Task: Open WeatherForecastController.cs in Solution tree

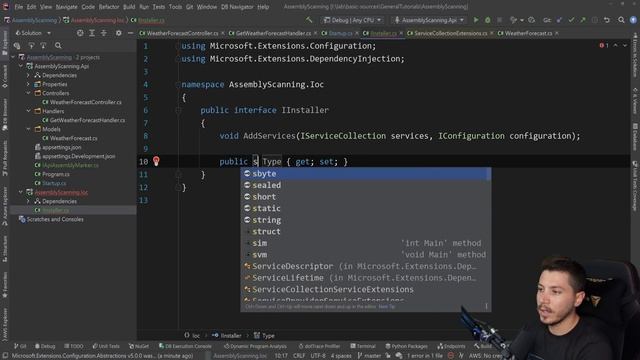Action: 85,102
